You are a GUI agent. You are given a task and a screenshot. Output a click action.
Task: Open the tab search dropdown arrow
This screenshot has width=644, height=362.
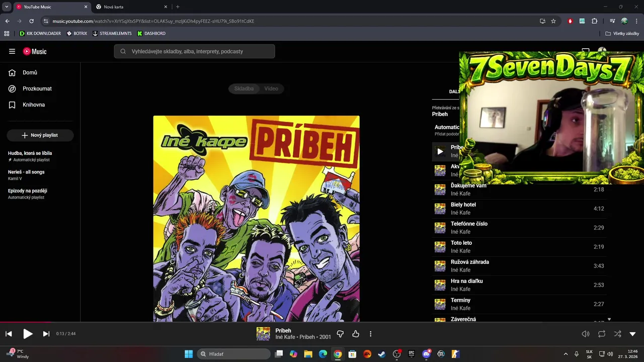click(x=7, y=7)
